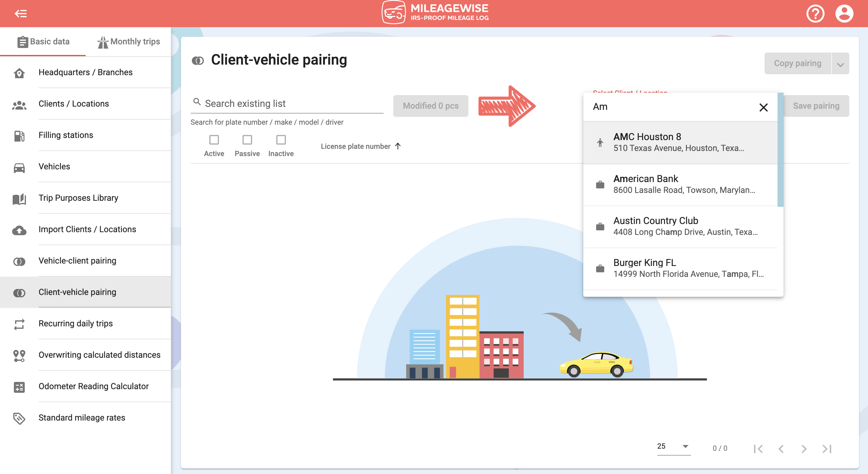Open Vehicles menu item
Image resolution: width=868 pixels, height=474 pixels.
point(85,166)
